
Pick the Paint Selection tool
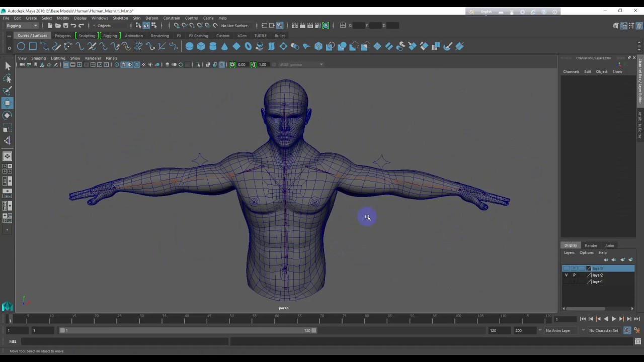pyautogui.click(x=8, y=90)
